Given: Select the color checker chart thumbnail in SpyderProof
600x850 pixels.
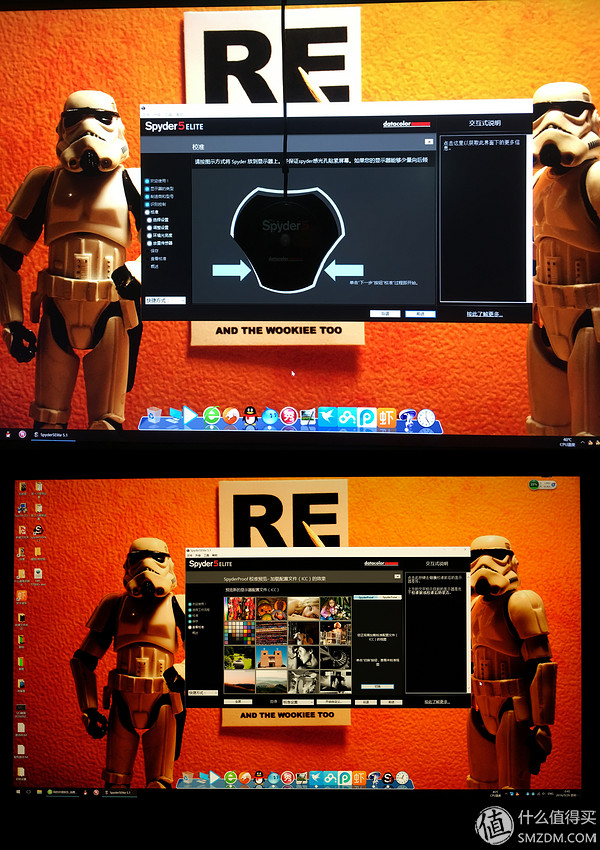Looking at the screenshot, I should [239, 632].
